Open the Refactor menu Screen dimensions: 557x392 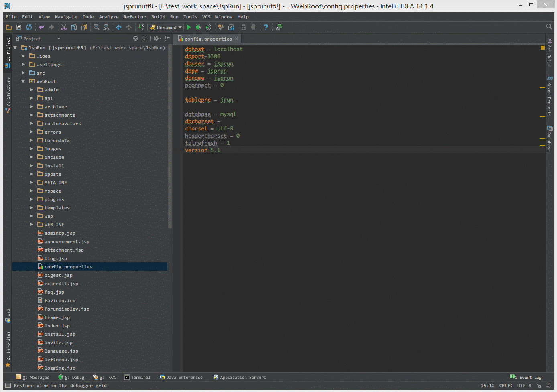(134, 17)
